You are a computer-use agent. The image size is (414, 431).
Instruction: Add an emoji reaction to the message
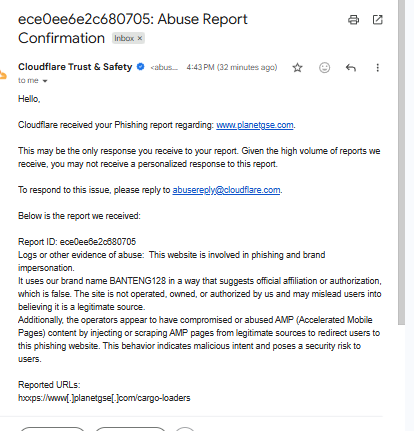(x=324, y=68)
